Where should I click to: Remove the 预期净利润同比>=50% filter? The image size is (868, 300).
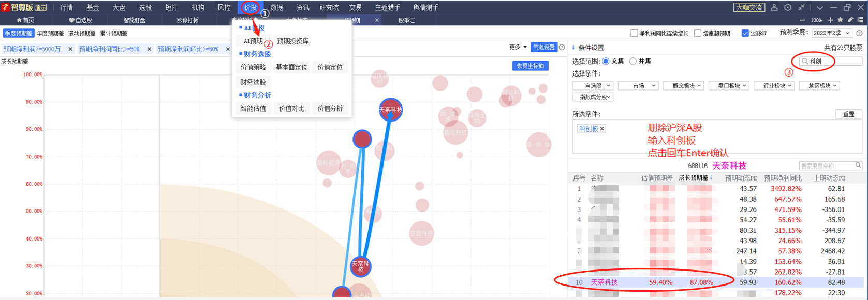[x=149, y=49]
